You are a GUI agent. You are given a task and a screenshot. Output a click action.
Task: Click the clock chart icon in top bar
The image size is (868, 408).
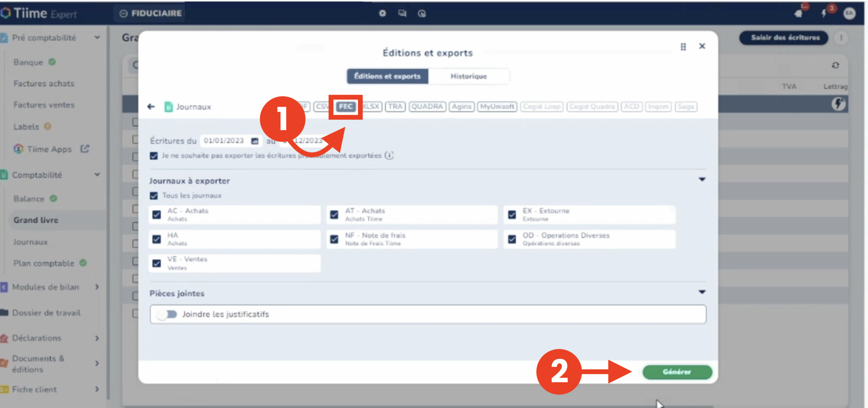pos(422,13)
